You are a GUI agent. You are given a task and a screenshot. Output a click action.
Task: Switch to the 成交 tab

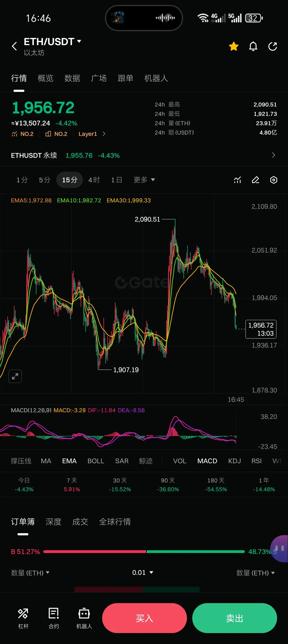[80, 521]
